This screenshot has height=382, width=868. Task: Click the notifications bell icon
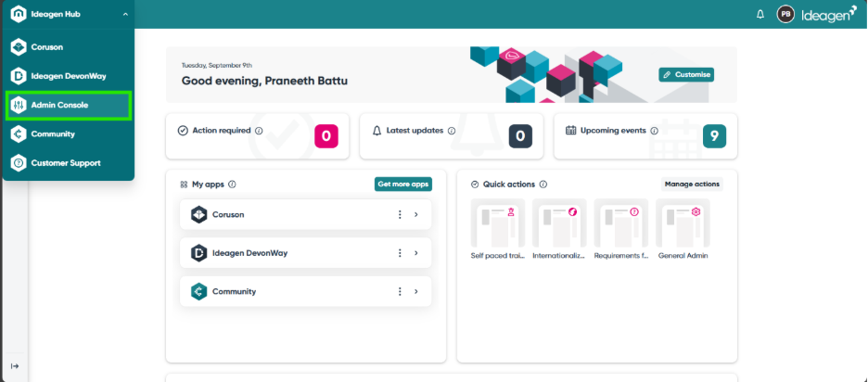[760, 14]
